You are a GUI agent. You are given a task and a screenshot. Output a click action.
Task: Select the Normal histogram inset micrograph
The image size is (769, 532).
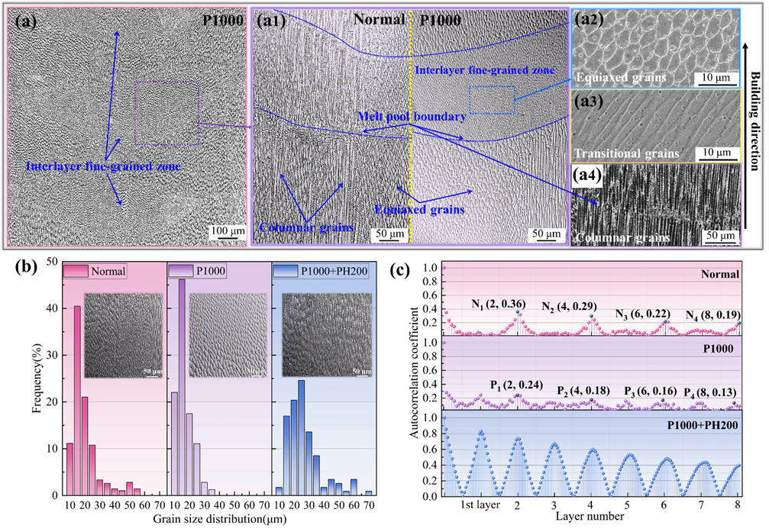point(123,335)
